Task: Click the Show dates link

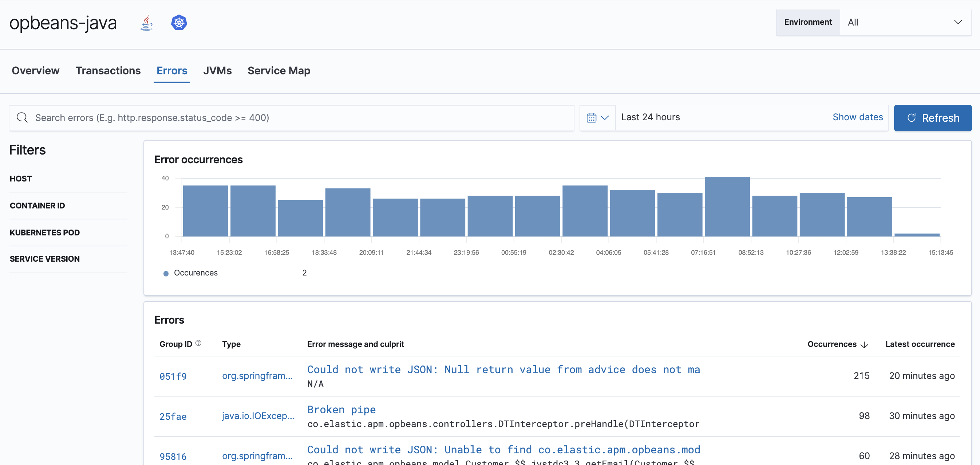Action: click(858, 117)
